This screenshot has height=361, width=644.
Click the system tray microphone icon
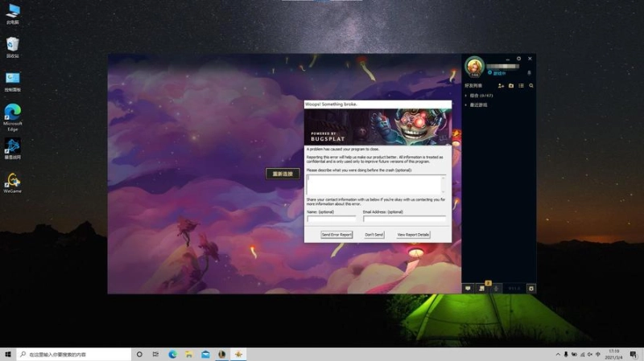point(566,355)
